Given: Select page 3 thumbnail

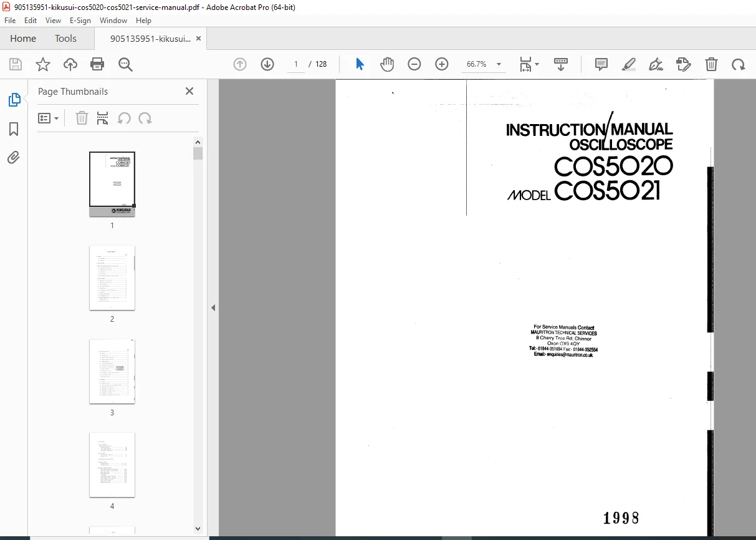Looking at the screenshot, I should (112, 371).
